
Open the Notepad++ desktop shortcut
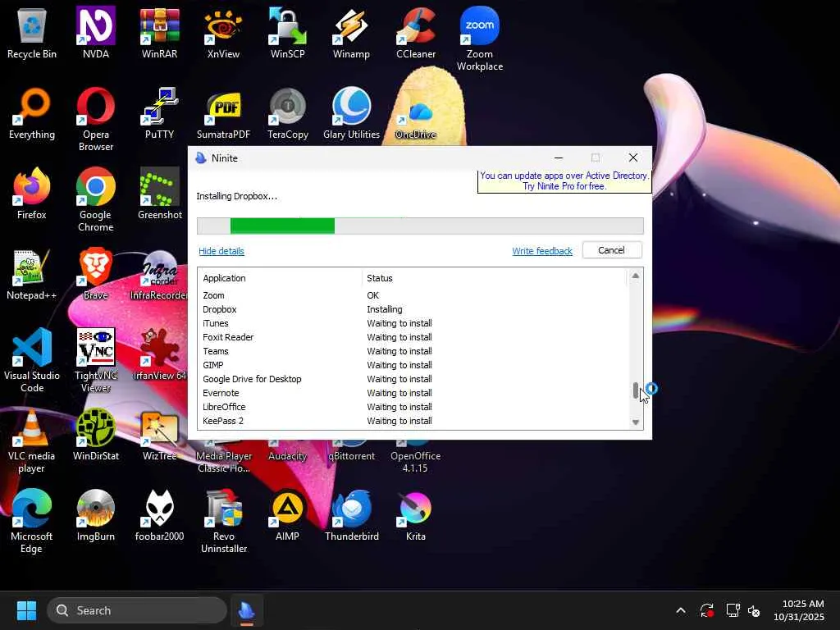click(32, 274)
